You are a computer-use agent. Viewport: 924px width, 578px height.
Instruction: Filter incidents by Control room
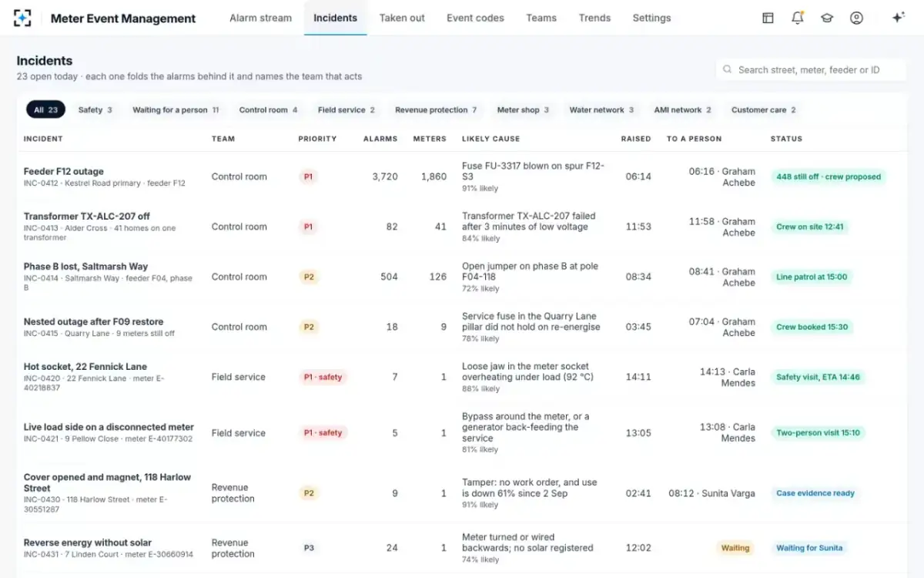click(x=268, y=109)
